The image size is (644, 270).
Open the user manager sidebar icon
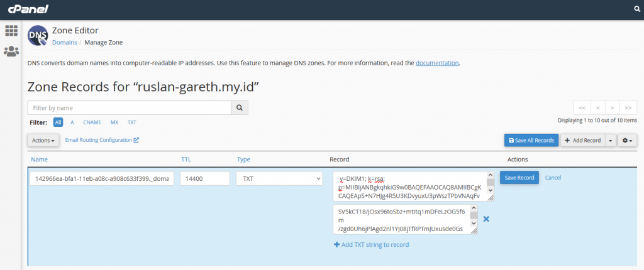coord(11,51)
